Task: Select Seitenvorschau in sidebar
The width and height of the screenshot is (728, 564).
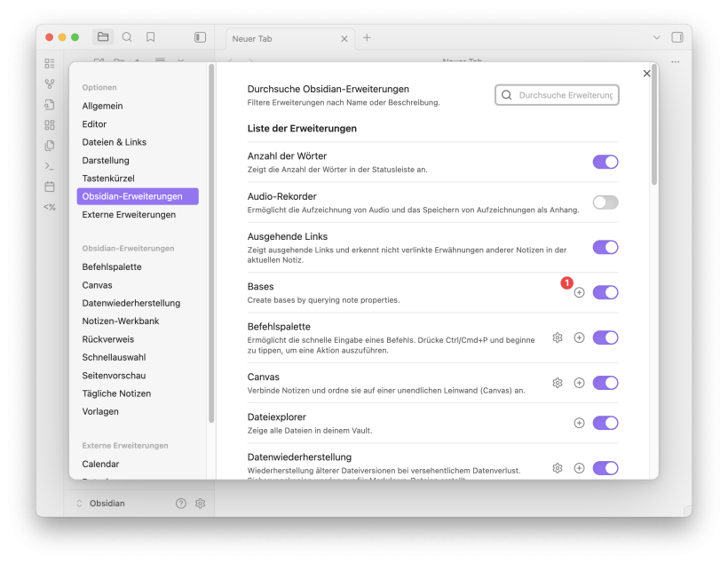Action: (138, 376)
